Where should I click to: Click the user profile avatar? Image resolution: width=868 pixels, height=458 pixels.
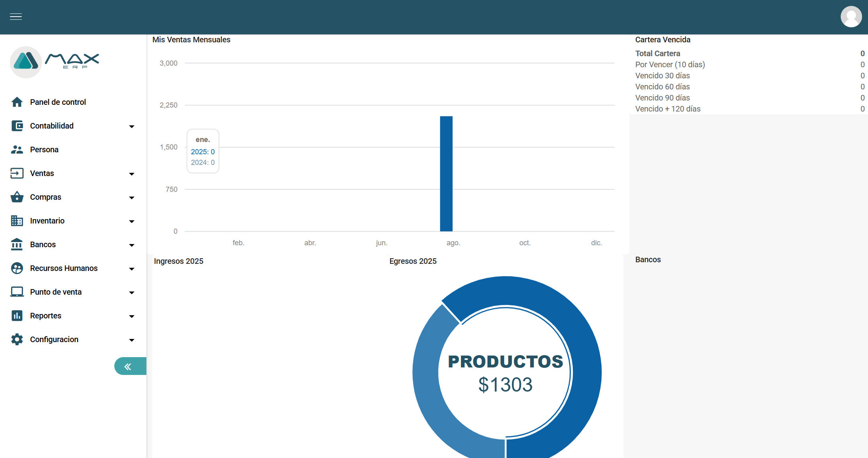pos(851,17)
